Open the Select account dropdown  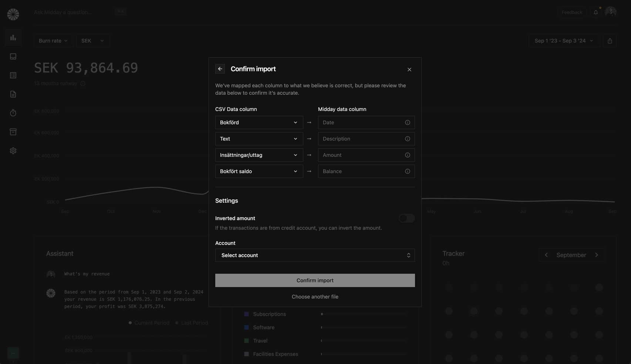click(x=315, y=255)
